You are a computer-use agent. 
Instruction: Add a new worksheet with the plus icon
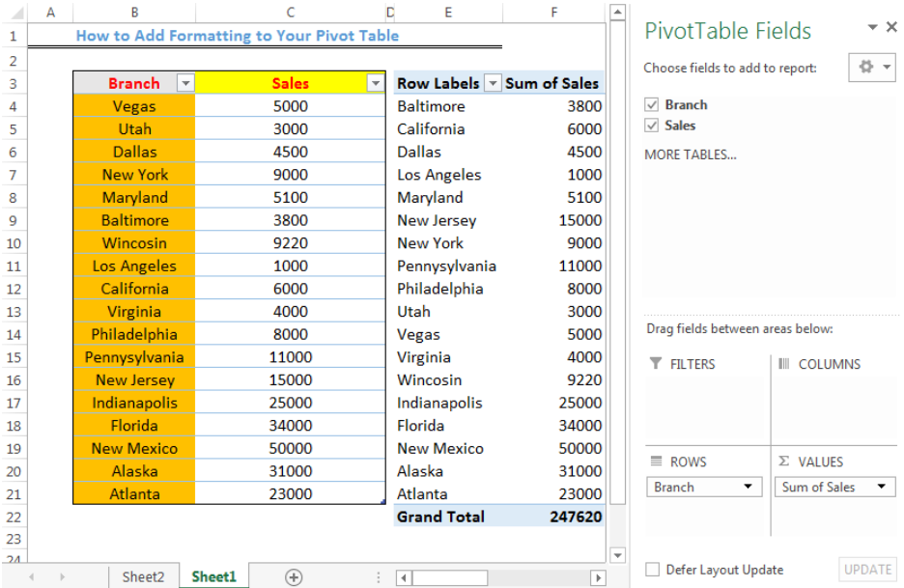(292, 575)
